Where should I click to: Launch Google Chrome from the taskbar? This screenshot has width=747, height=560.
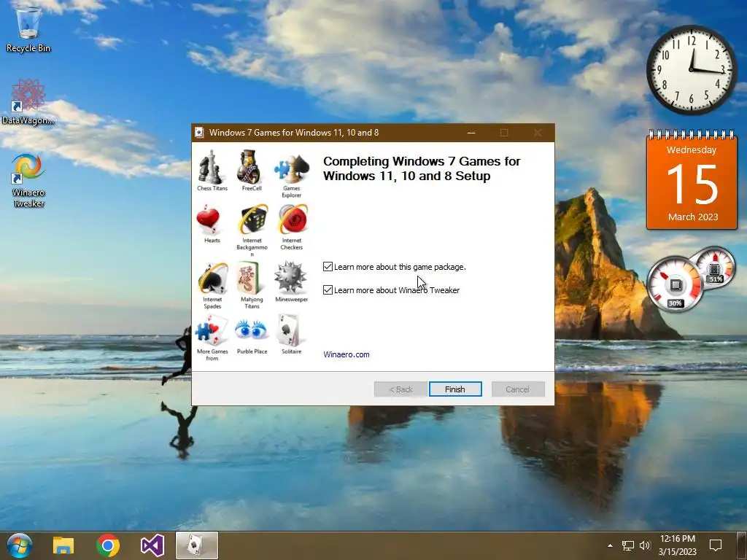coord(108,545)
